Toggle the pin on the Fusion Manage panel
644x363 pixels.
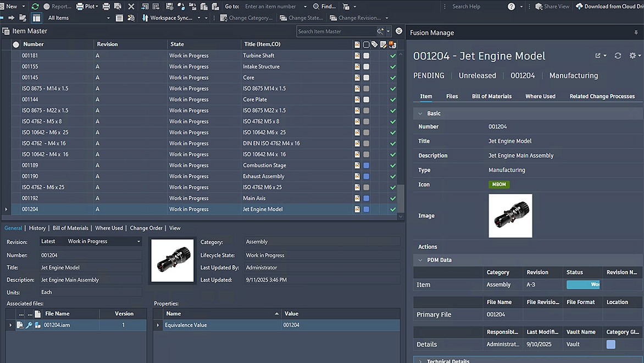coord(636,32)
